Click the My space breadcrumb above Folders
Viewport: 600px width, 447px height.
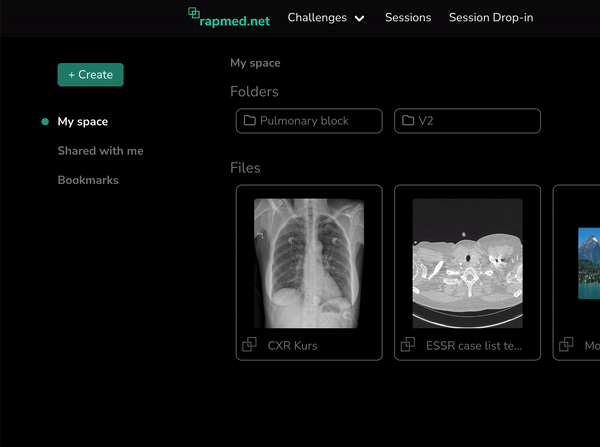pos(255,63)
